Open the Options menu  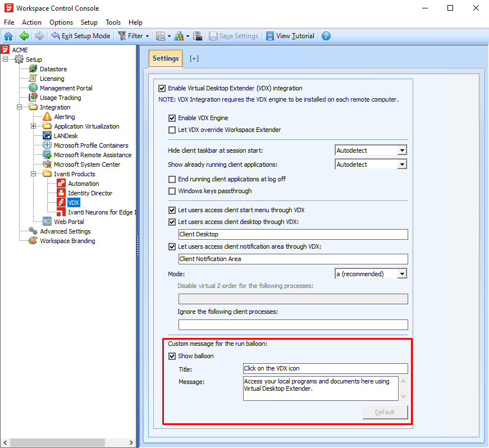pyautogui.click(x=61, y=22)
